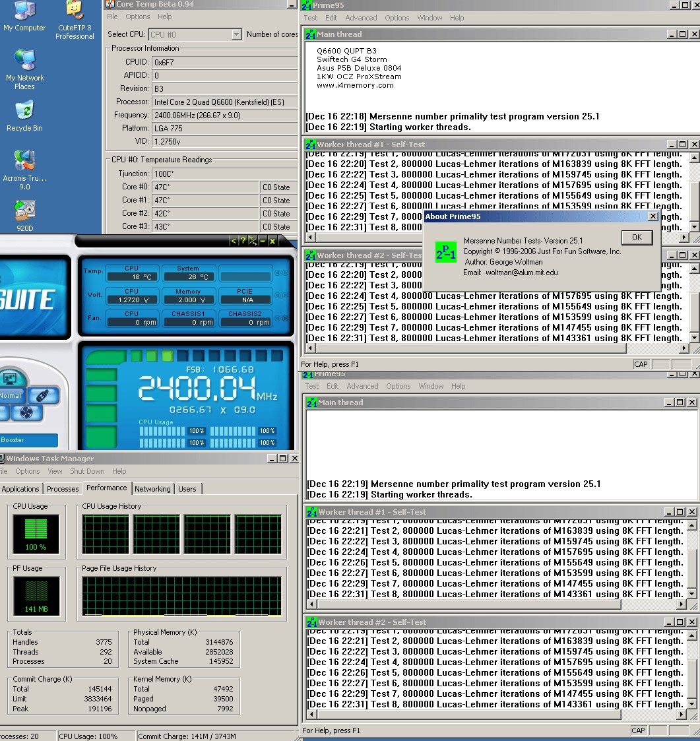
Task: Open Task Manager View menu
Action: (55, 471)
